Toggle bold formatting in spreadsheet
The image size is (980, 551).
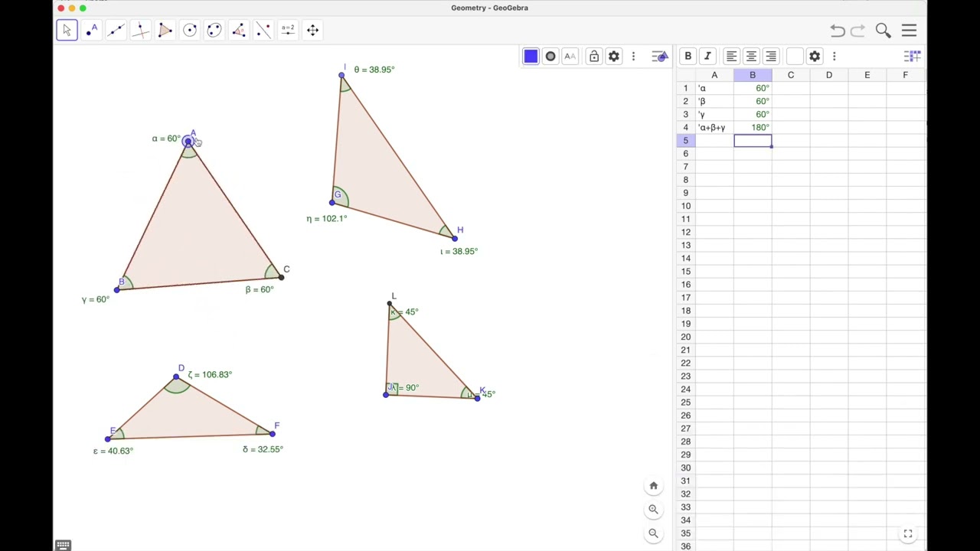click(x=688, y=57)
